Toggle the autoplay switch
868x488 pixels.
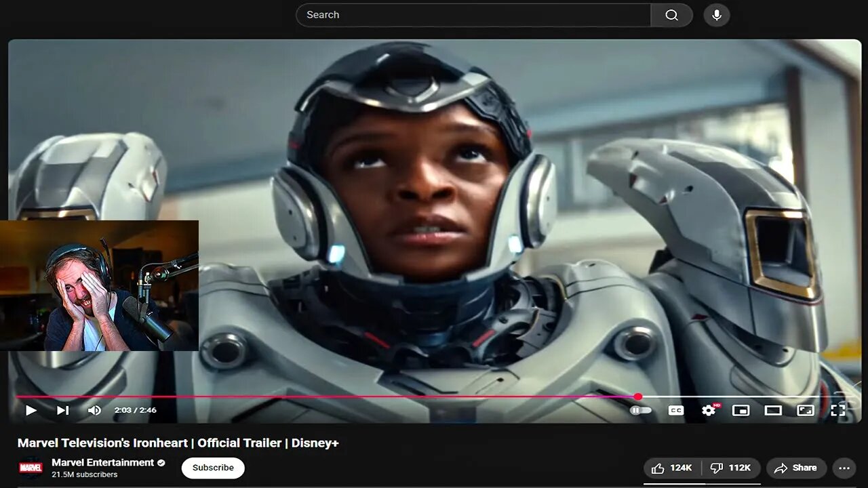(x=640, y=410)
